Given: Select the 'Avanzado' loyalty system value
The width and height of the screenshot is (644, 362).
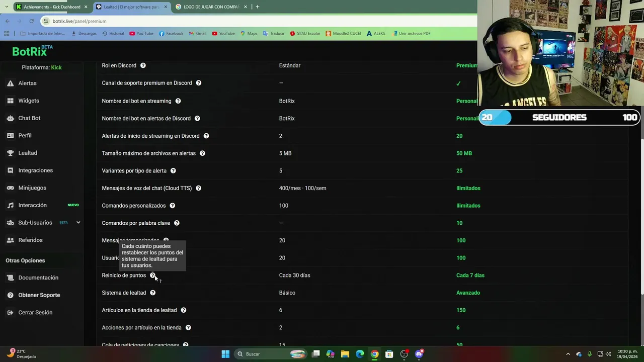Looking at the screenshot, I should pos(468,293).
